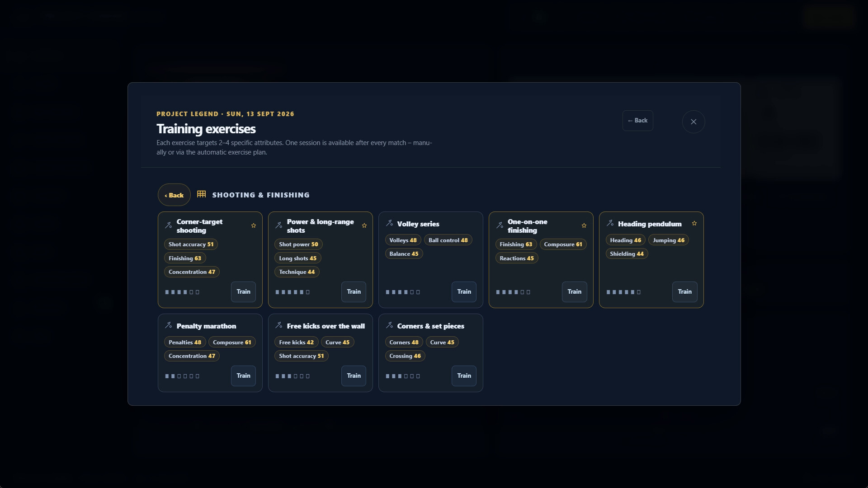
Task: Train Corners & set pieces
Action: click(x=464, y=376)
